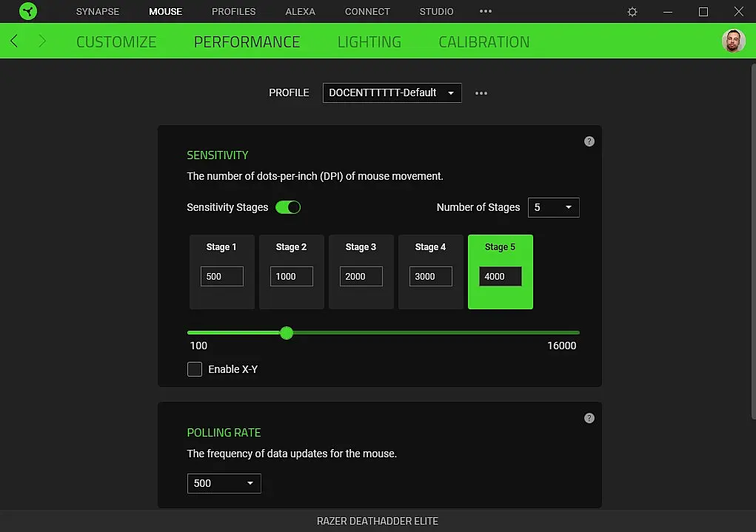The width and height of the screenshot is (756, 532).
Task: Open help icon for Polling Rate section
Action: click(589, 418)
